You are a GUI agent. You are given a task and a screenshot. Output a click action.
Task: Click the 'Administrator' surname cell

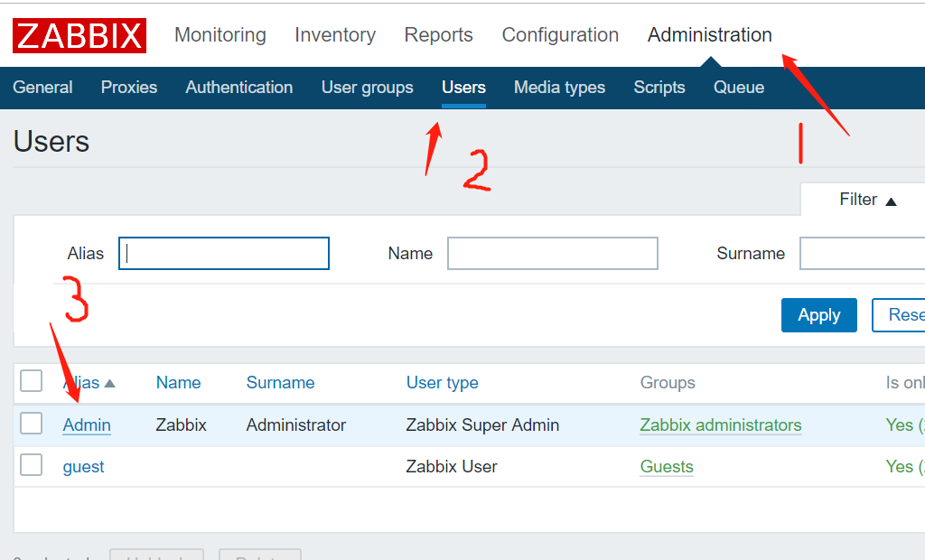click(x=296, y=425)
